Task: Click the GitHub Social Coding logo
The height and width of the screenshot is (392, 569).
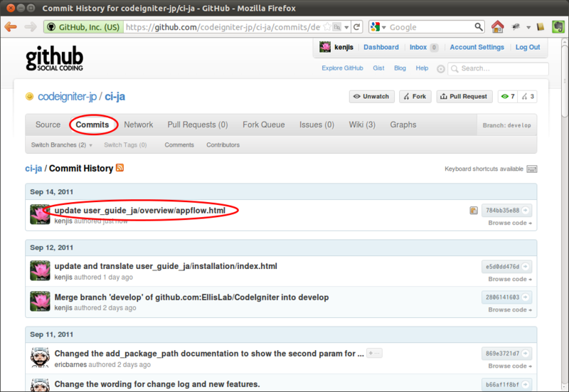Action: (55, 58)
